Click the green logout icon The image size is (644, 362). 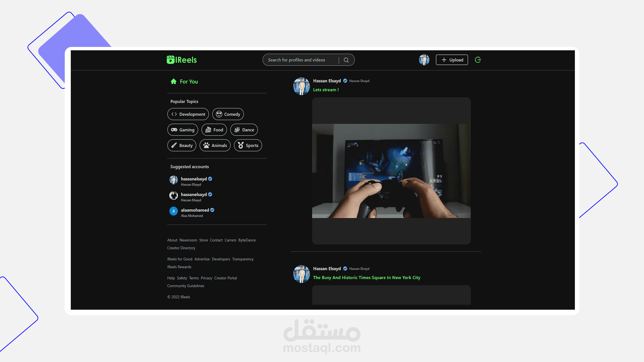(478, 60)
